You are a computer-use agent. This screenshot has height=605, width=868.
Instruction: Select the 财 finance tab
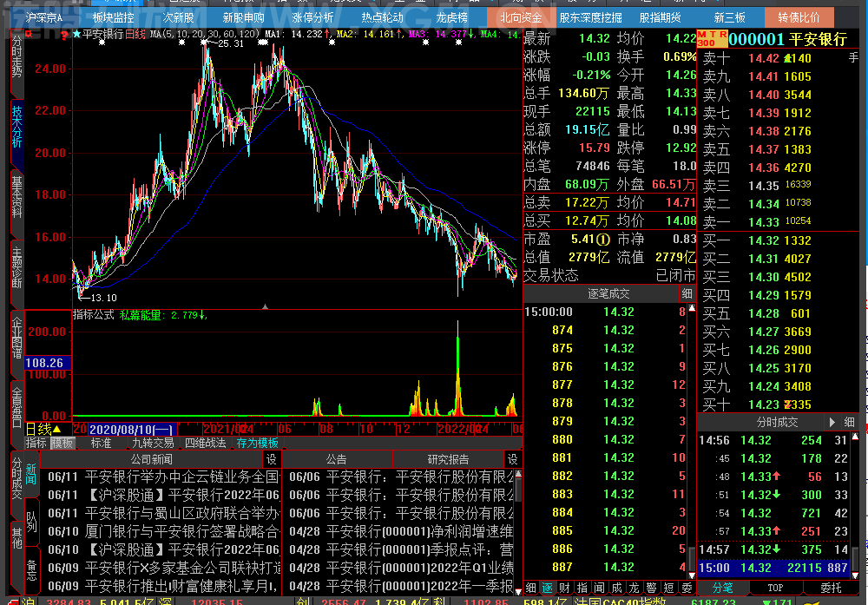pyautogui.click(x=565, y=588)
